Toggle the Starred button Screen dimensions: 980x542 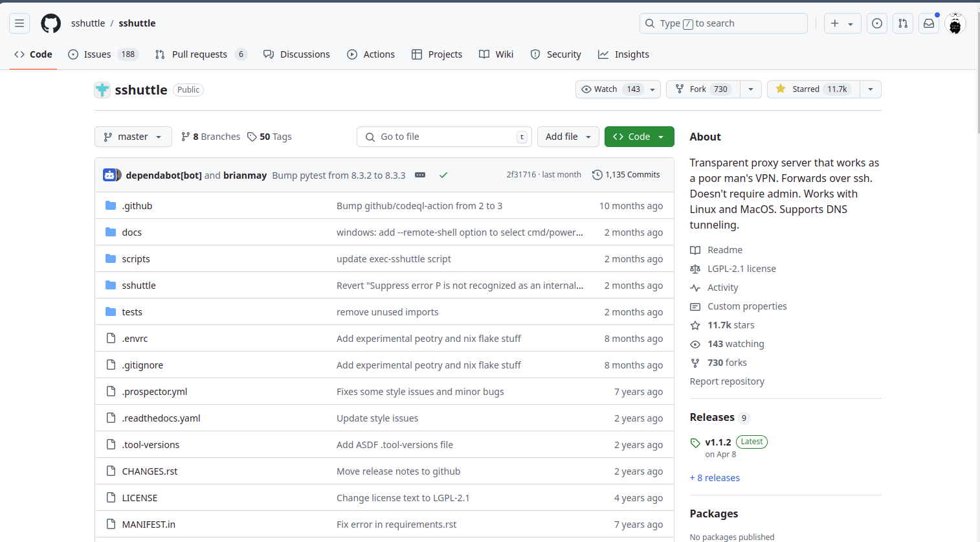point(814,89)
